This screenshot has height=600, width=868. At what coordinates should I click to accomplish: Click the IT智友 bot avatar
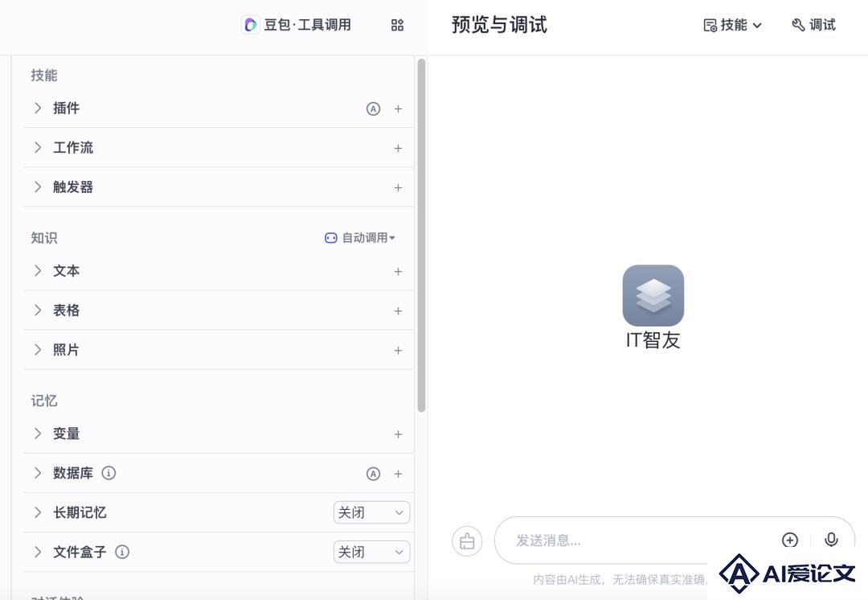pyautogui.click(x=653, y=295)
